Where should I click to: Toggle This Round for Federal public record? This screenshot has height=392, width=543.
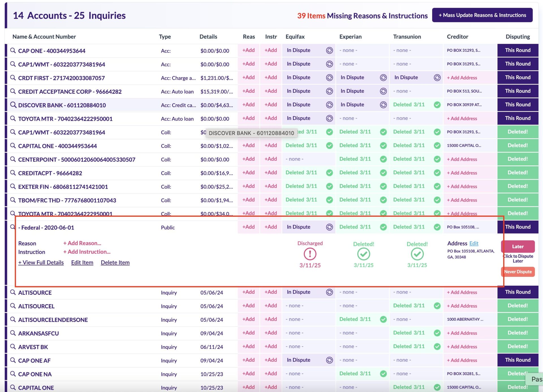tap(518, 227)
